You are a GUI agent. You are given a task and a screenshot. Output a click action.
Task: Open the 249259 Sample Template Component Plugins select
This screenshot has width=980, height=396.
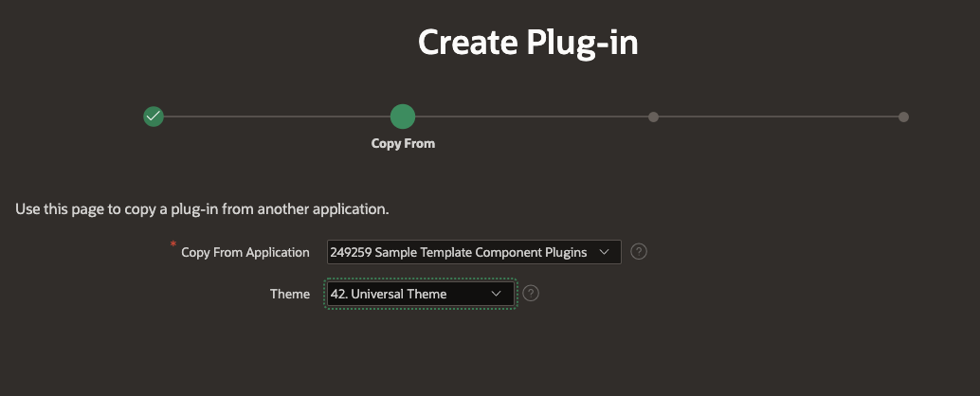[x=460, y=252]
